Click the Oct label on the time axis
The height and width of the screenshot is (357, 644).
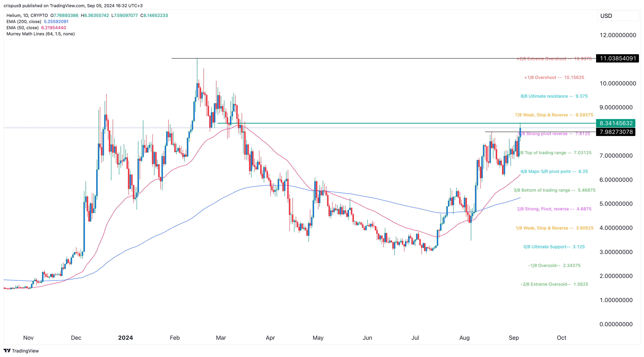click(561, 338)
